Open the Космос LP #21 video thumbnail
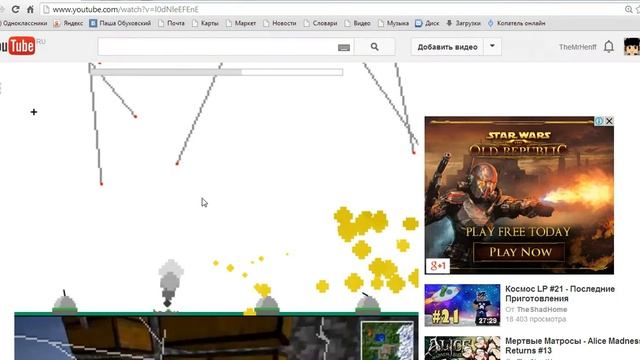Viewport: 640px width, 360px height. 462,305
